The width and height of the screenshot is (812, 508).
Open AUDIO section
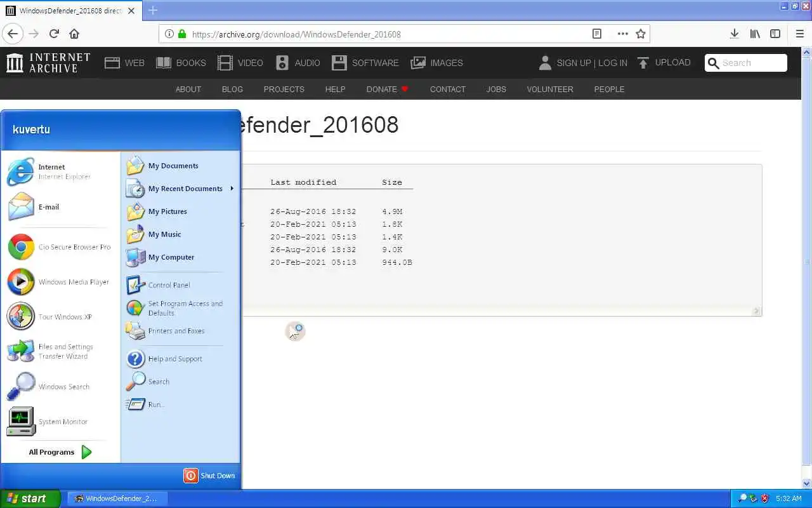coord(298,63)
